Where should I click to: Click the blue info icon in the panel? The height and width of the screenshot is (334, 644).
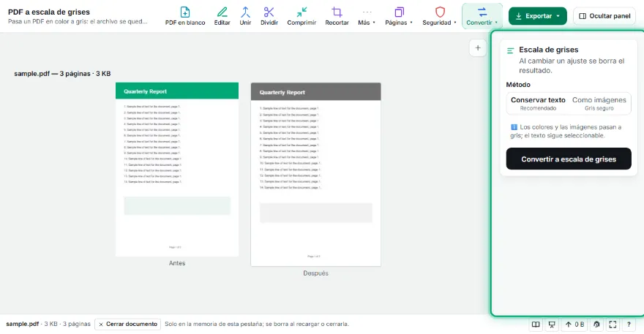[x=514, y=127]
